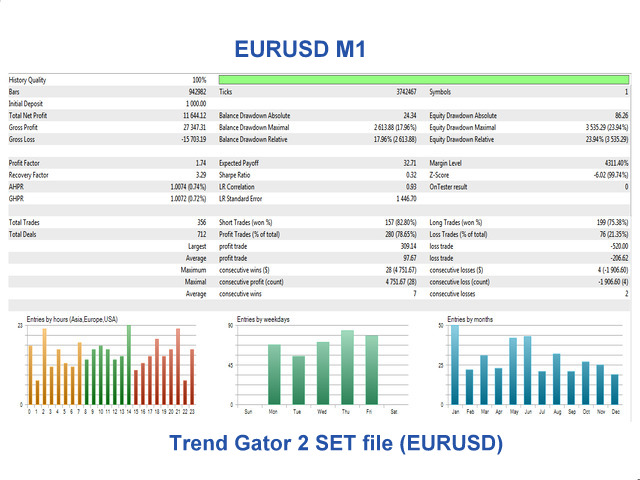Select Gross Profit value 27 347.31
This screenshot has height=480, width=640.
(x=195, y=127)
